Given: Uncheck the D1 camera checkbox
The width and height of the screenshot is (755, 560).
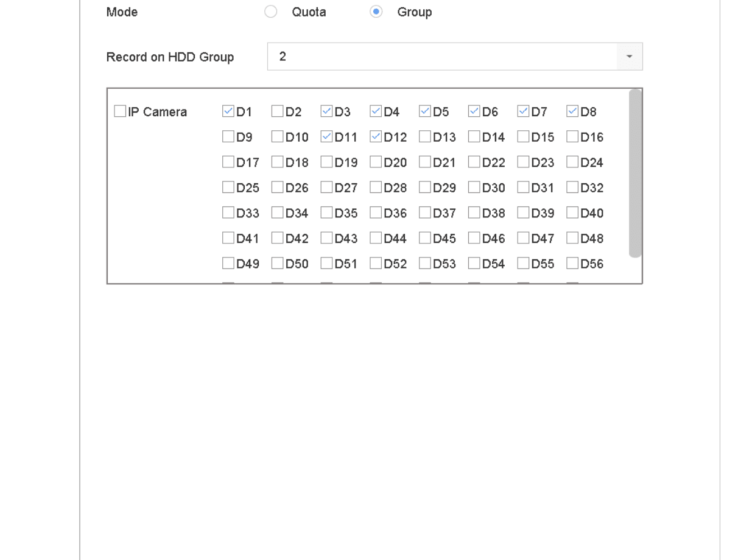Looking at the screenshot, I should 228,111.
